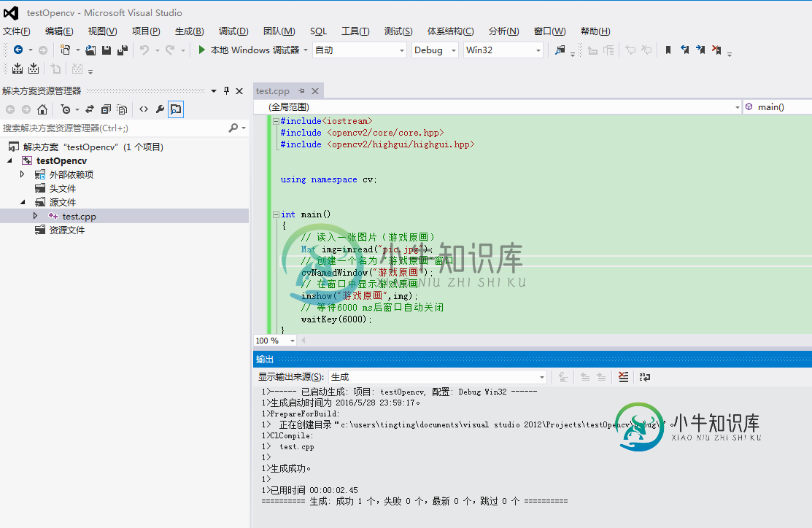This screenshot has width=812, height=528.
Task: Start debugging with the green play icon
Action: tap(201, 50)
